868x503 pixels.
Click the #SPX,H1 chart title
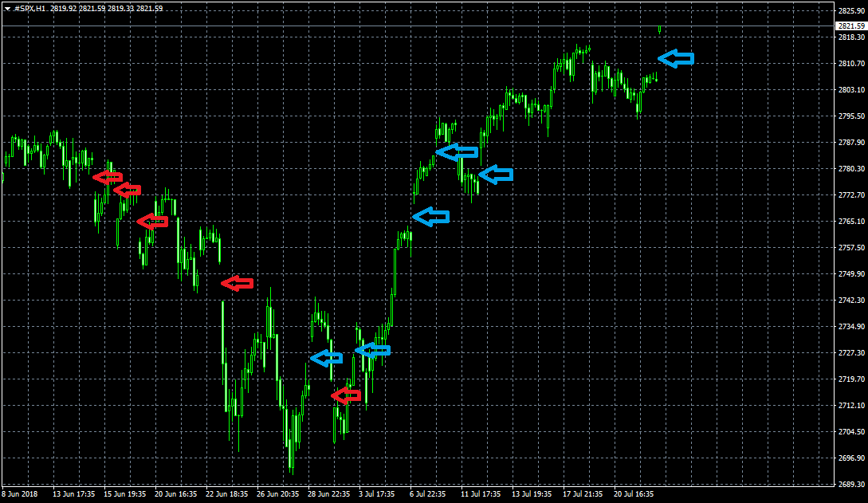[30, 9]
